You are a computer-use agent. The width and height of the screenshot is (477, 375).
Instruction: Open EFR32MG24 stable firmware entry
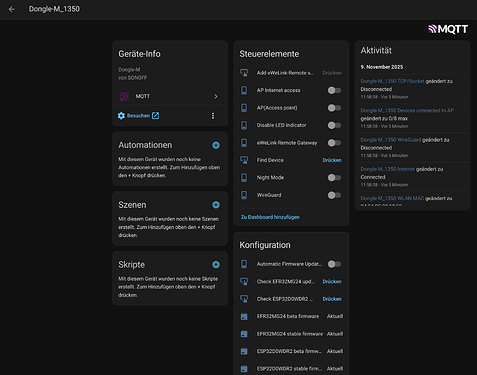point(291,334)
